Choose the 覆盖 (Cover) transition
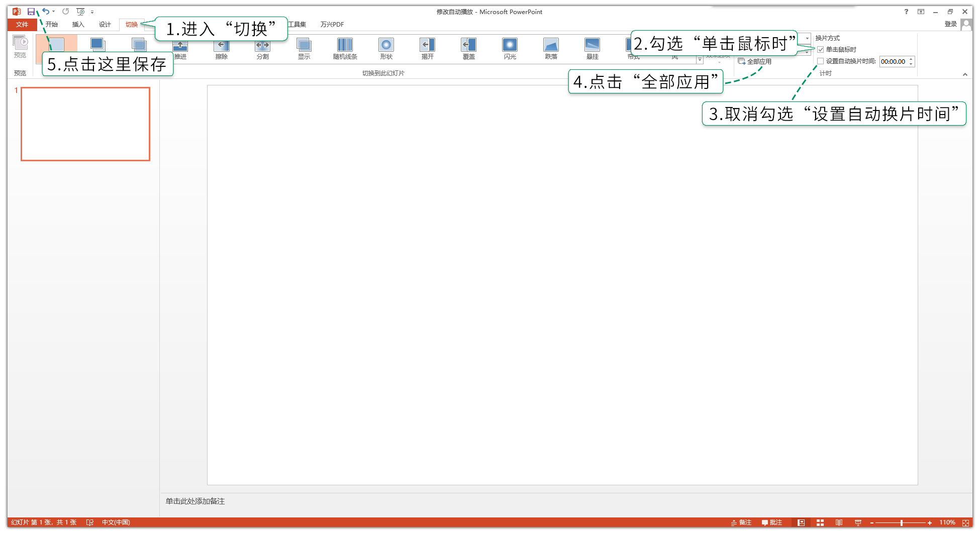Screen dimensions: 980x533 [469, 49]
